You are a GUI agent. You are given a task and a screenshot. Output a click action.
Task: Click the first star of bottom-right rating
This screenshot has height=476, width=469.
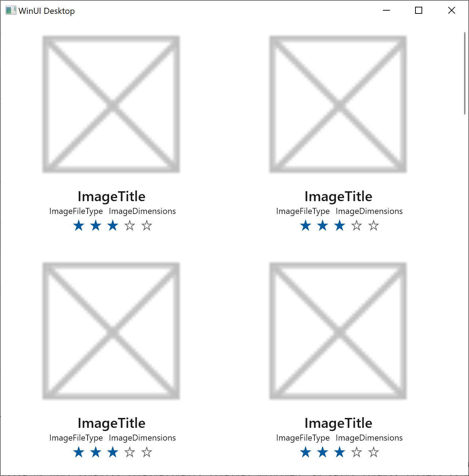(x=305, y=452)
